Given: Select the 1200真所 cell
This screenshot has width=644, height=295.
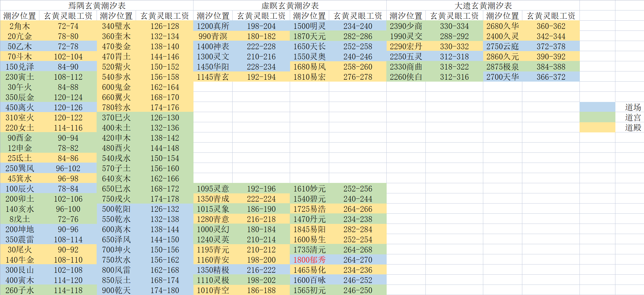Looking at the screenshot, I should (213, 26).
